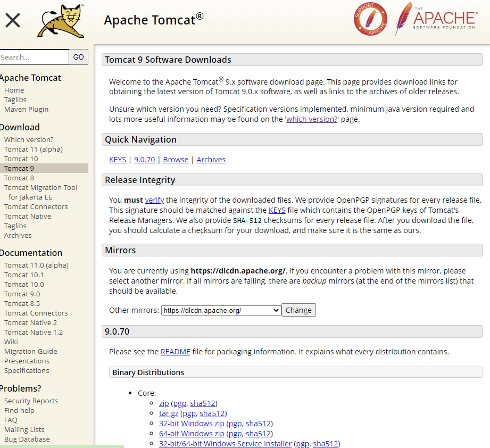Select Tomcat 11 (alpha) download page

[34, 150]
